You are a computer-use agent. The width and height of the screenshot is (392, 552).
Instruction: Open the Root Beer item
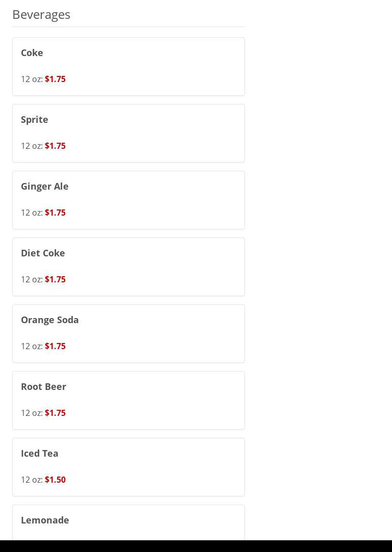tap(44, 386)
